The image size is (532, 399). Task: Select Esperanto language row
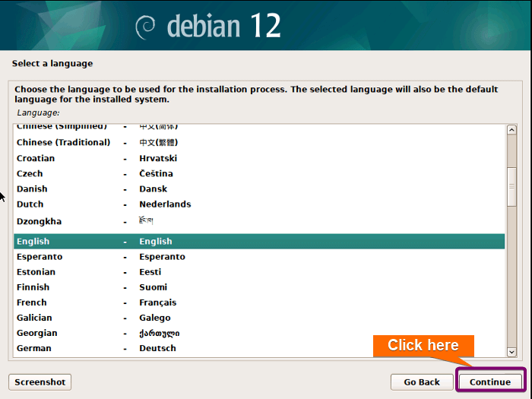[259, 257]
